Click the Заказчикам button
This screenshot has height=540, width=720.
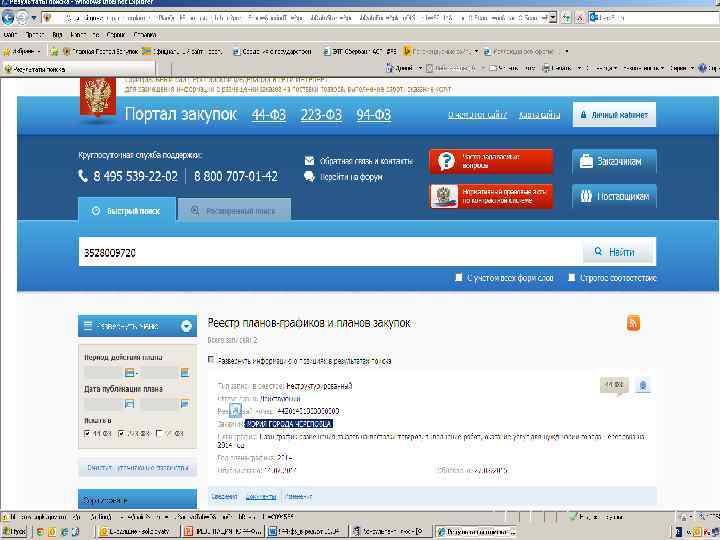pyautogui.click(x=614, y=161)
